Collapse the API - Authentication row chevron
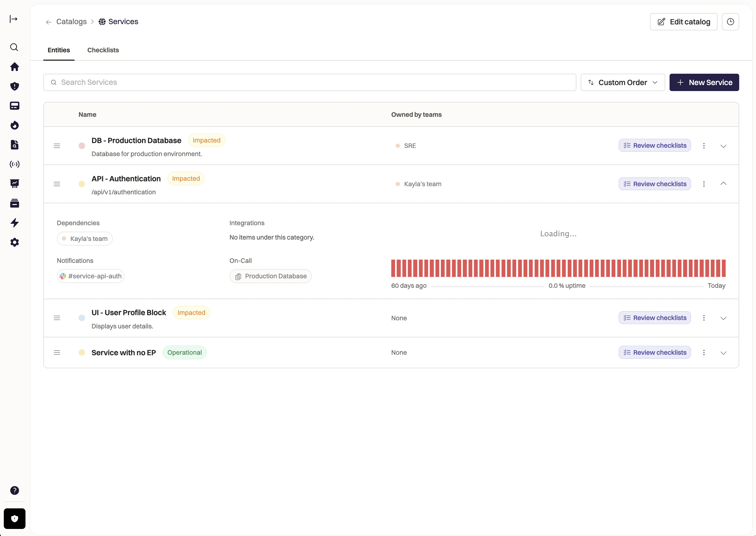Image resolution: width=756 pixels, height=536 pixels. pos(723,183)
